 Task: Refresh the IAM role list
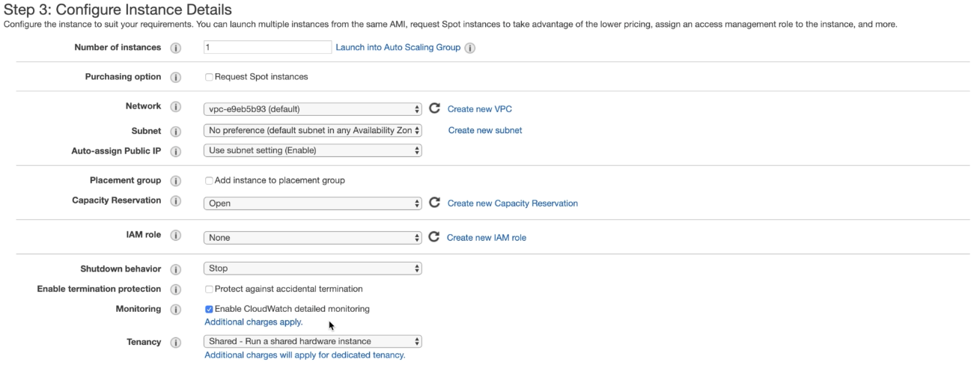point(434,237)
